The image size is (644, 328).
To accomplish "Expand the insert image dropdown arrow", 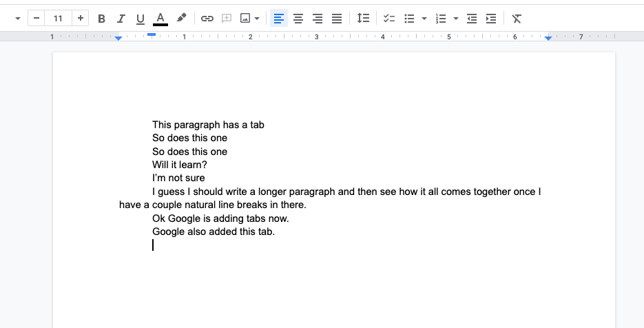I will [x=257, y=19].
